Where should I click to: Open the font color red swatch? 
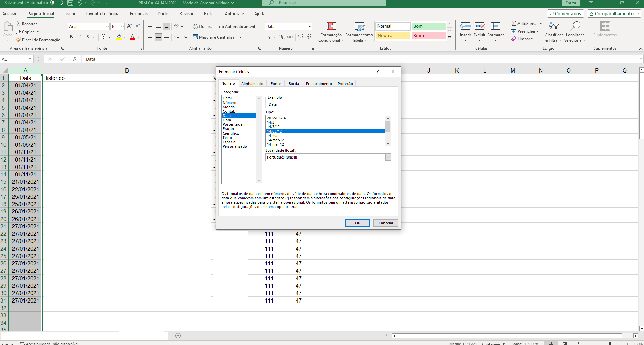[132, 37]
